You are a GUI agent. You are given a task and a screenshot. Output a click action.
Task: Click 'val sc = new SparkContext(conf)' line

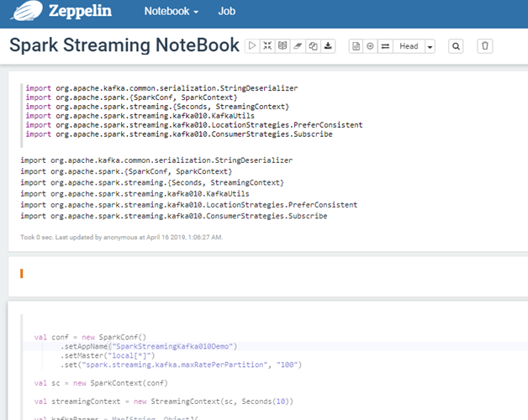(x=101, y=383)
